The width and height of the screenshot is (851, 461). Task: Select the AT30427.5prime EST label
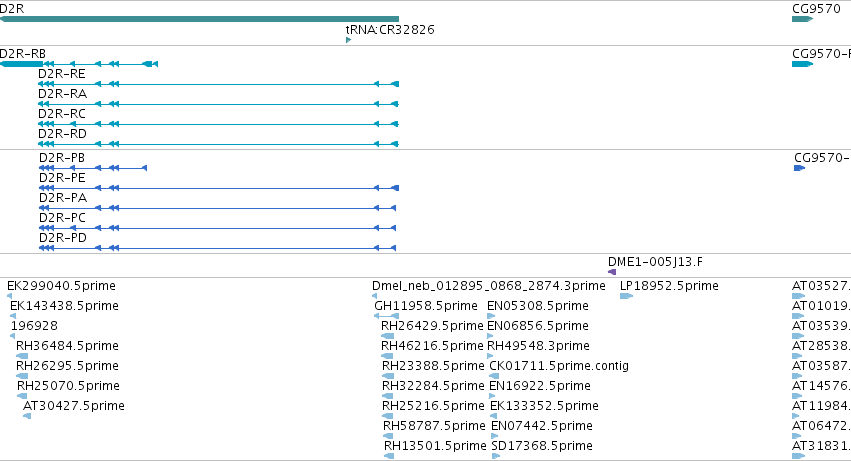[74, 406]
